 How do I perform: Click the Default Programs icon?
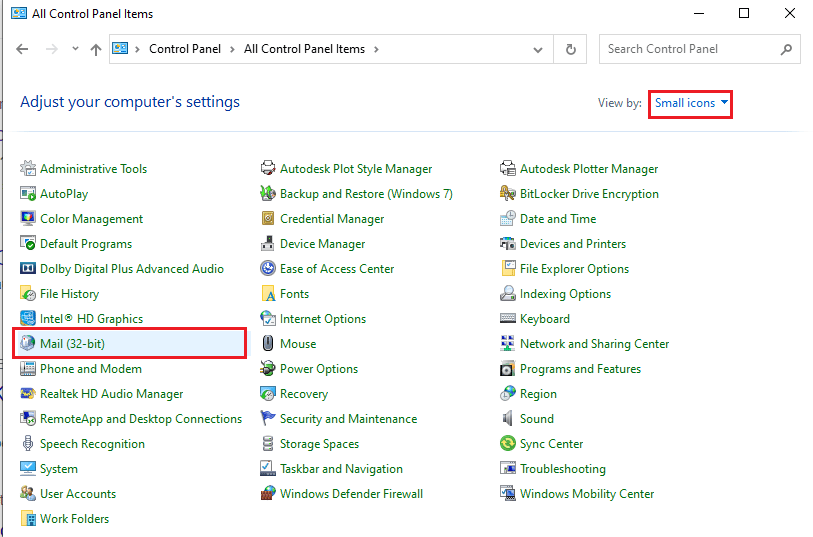(x=28, y=243)
